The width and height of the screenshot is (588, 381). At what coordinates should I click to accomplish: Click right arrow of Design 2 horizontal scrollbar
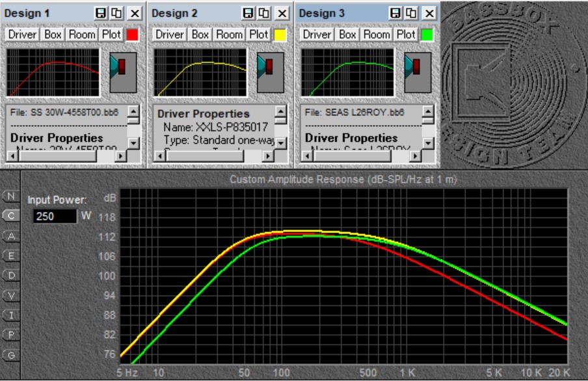pyautogui.click(x=268, y=156)
